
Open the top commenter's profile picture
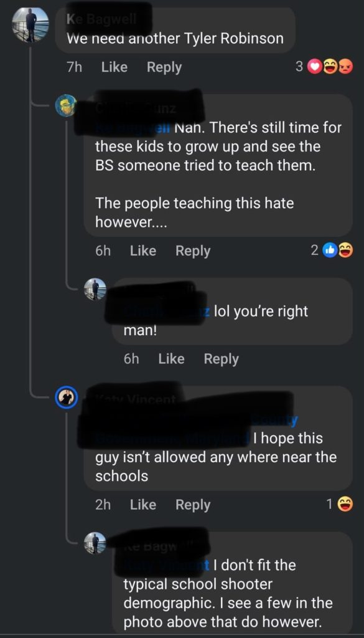click(30, 25)
